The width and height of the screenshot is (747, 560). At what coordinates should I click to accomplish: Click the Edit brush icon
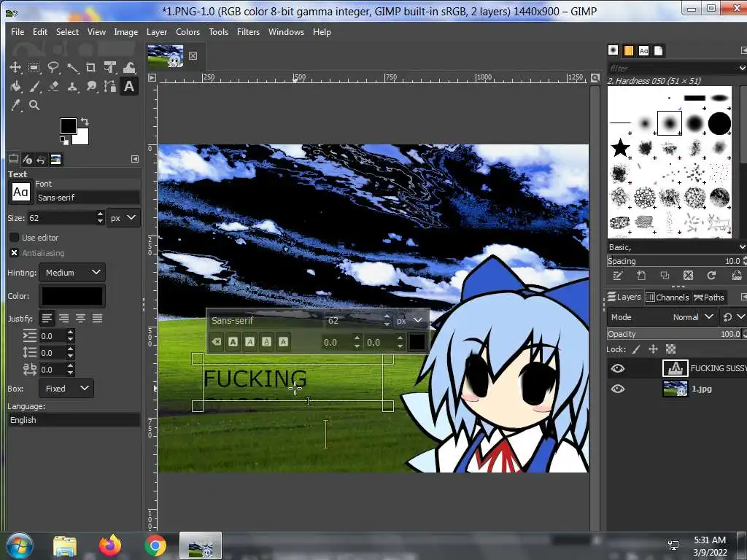618,276
